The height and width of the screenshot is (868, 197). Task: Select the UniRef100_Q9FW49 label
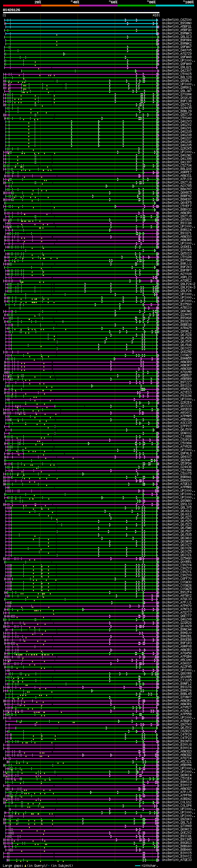(177, 64)
